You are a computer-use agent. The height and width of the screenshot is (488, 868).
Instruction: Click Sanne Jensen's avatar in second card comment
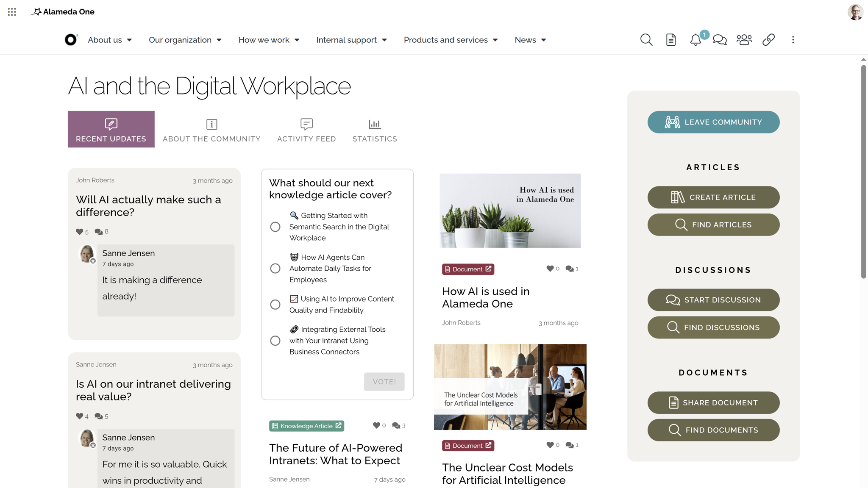[87, 438]
